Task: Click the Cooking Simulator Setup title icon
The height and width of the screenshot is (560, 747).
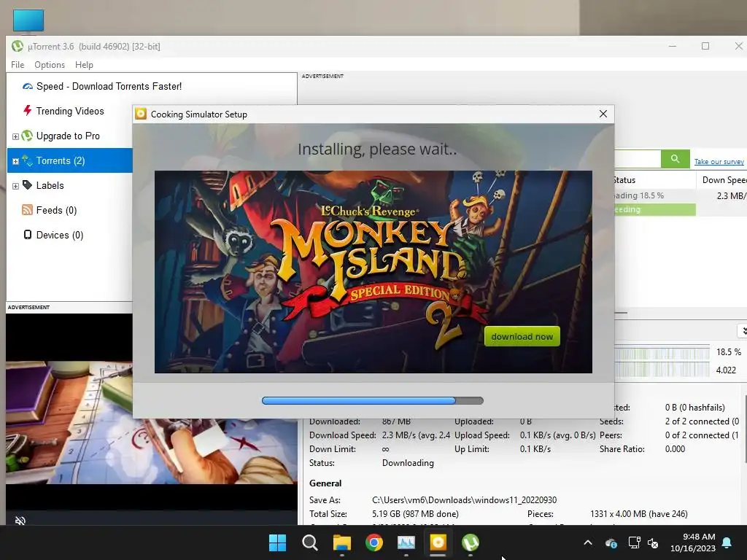Action: pos(141,114)
